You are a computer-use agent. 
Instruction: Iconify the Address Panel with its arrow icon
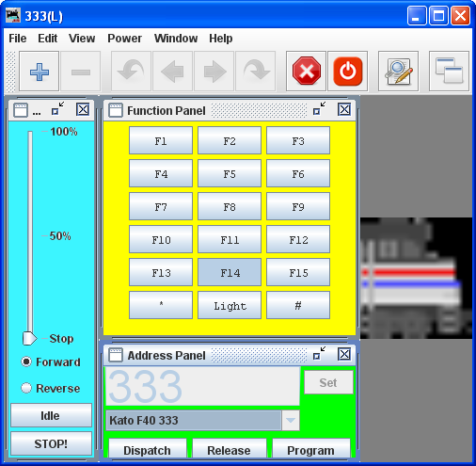coord(320,353)
